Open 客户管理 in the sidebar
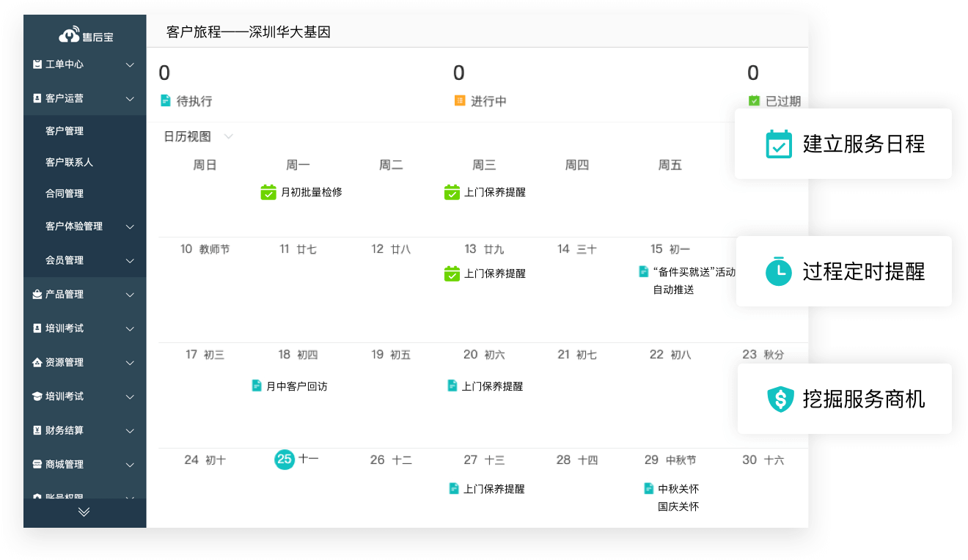This screenshot has width=968, height=560. pyautogui.click(x=65, y=131)
